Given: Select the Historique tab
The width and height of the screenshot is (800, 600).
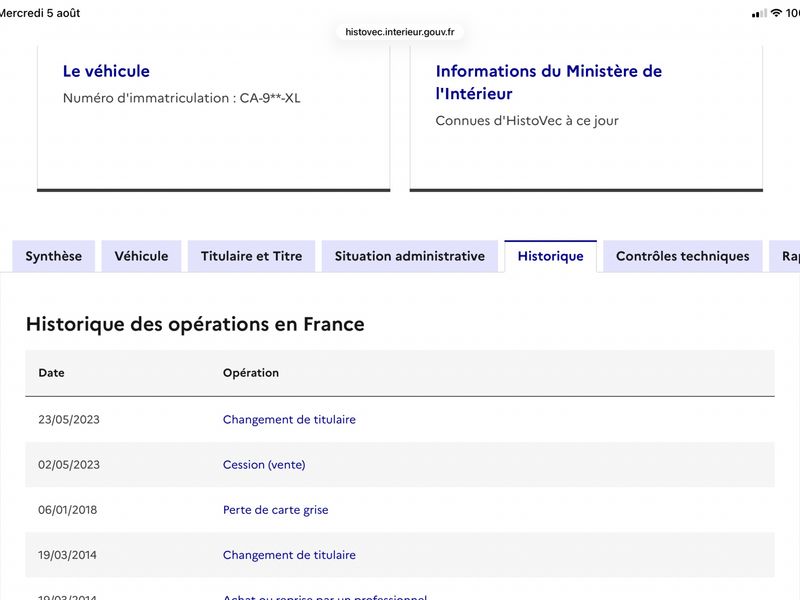Looking at the screenshot, I should [551, 256].
